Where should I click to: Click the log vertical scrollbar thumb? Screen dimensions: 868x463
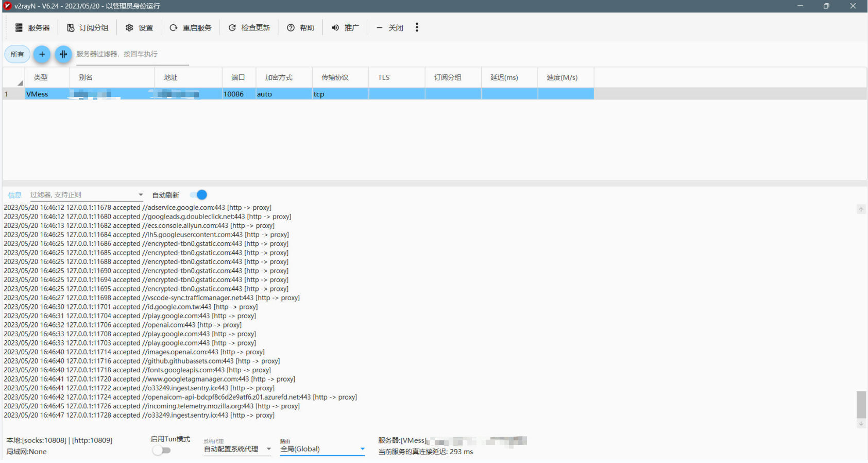click(x=861, y=405)
